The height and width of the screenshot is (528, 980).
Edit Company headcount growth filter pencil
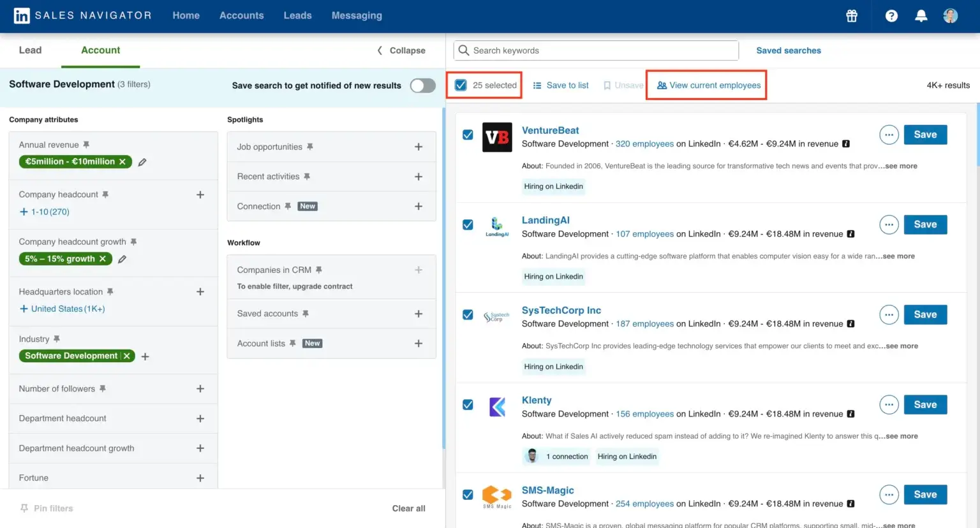pyautogui.click(x=122, y=259)
